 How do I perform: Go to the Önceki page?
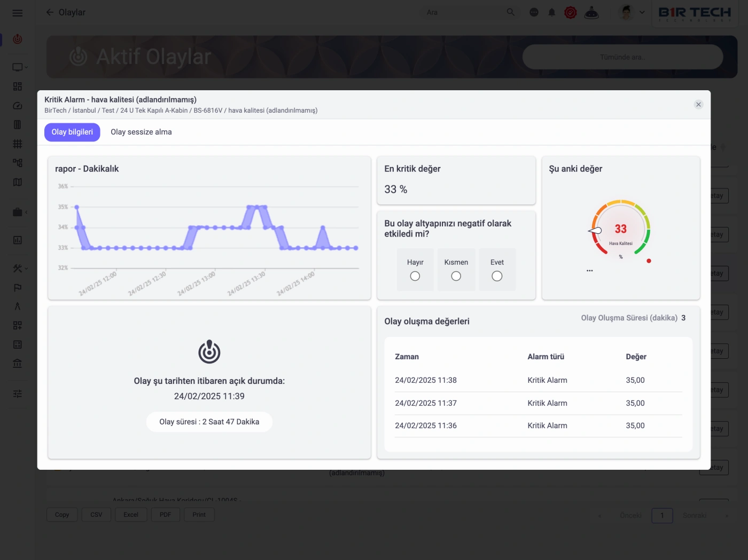coord(630,516)
